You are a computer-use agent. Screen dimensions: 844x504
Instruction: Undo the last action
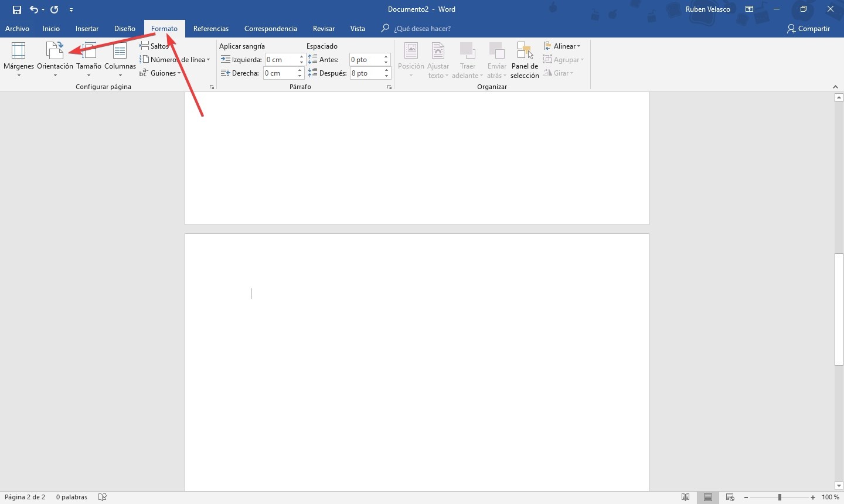click(33, 9)
